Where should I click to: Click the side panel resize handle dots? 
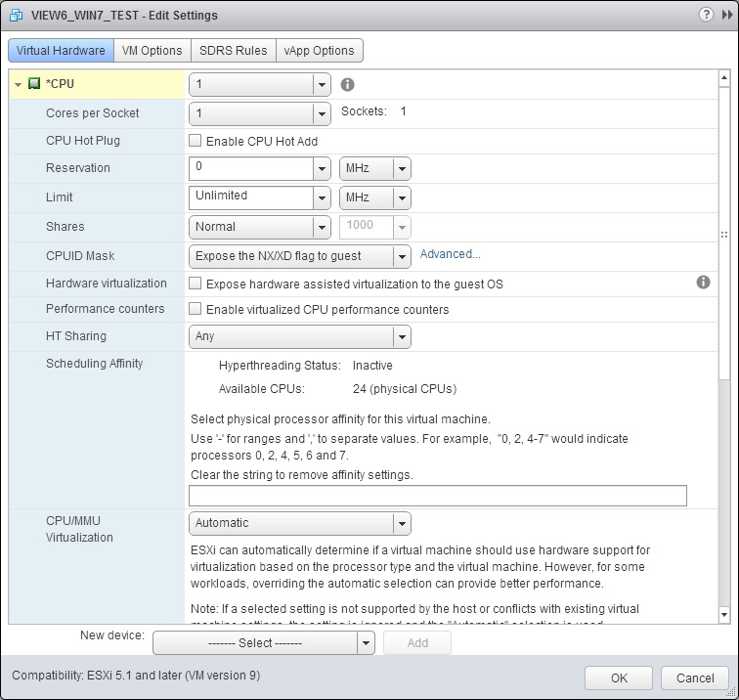724,235
